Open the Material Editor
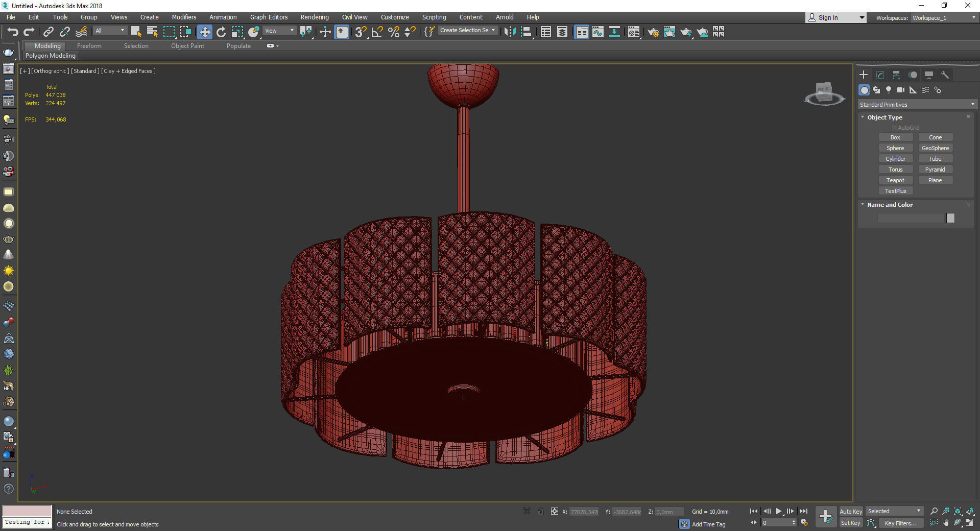Screen dimensions: 980x531 click(634, 32)
